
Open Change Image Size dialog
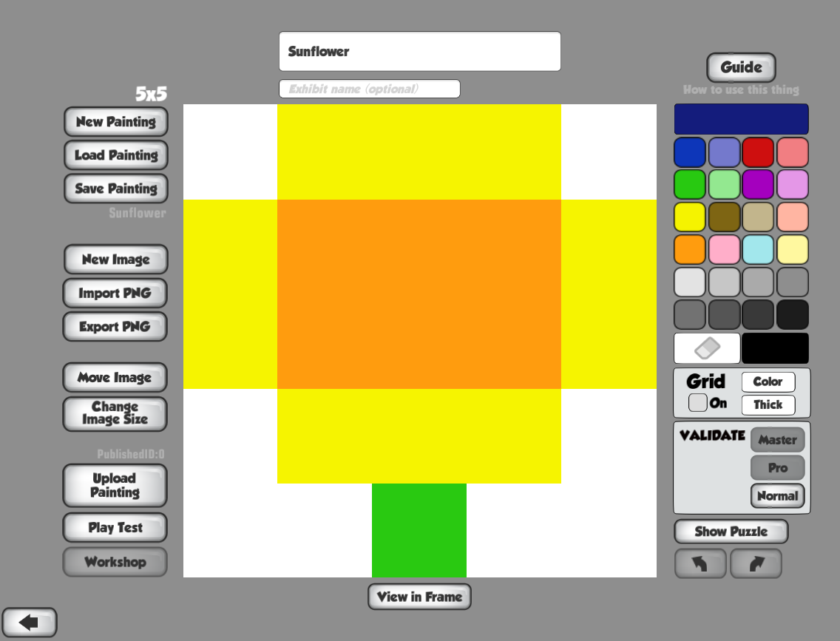[115, 413]
